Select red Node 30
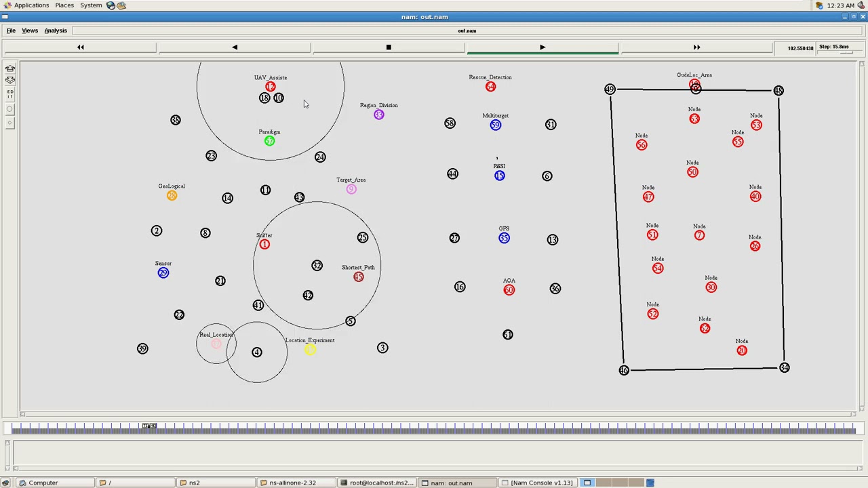The height and width of the screenshot is (488, 868). tap(711, 287)
